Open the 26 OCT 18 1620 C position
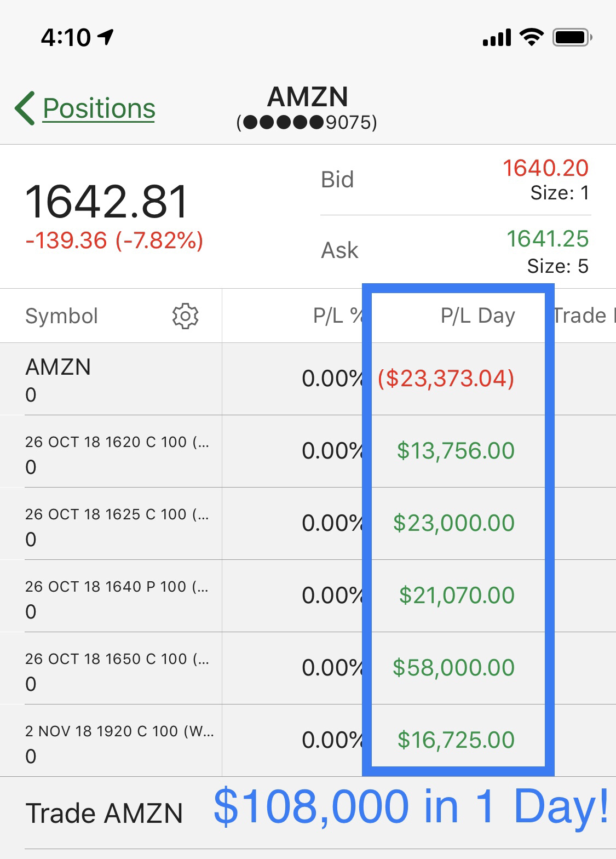The height and width of the screenshot is (859, 616). coord(117,451)
